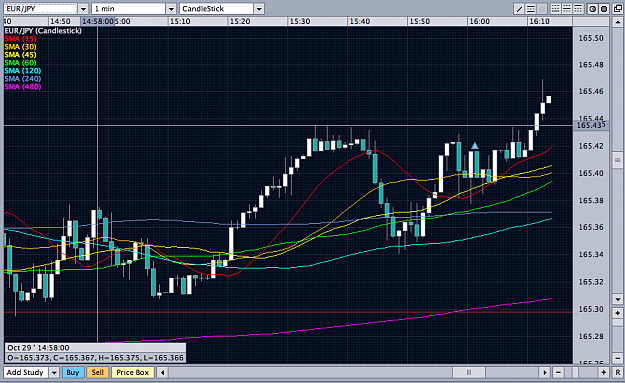Toggle the circle crosshair mode button
Screen dimensions: 625x383
click(593, 9)
